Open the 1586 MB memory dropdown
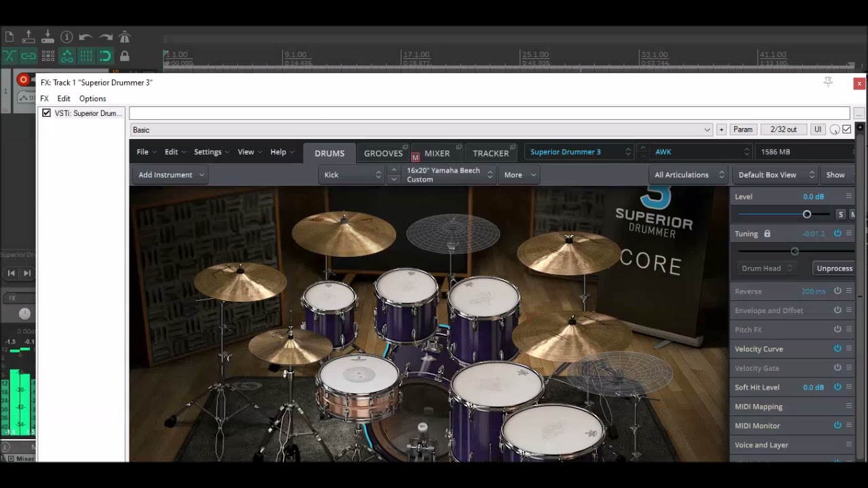 tap(804, 152)
